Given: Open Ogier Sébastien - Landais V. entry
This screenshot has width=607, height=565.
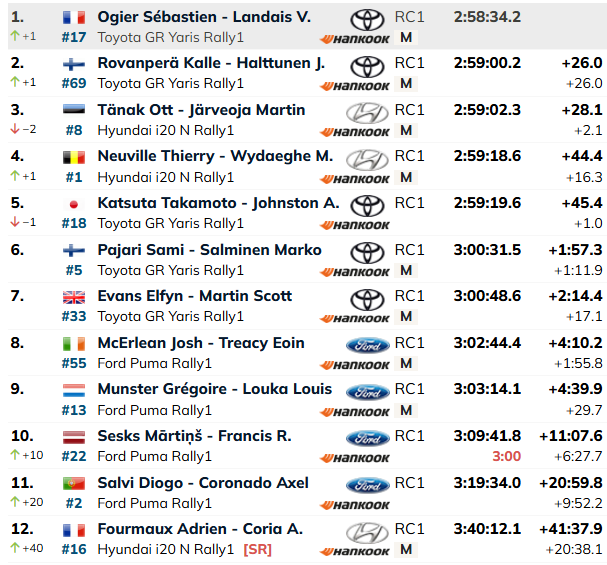Looking at the screenshot, I should [x=204, y=17].
